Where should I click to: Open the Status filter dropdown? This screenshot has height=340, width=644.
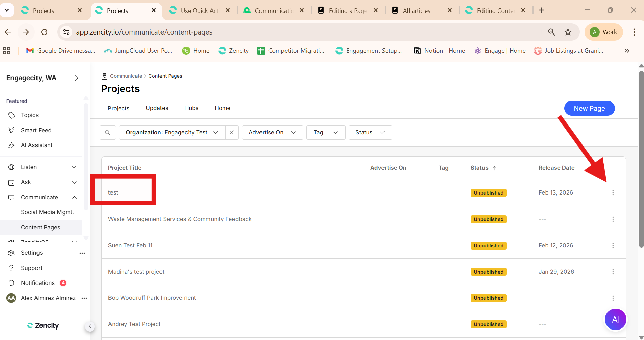point(370,132)
